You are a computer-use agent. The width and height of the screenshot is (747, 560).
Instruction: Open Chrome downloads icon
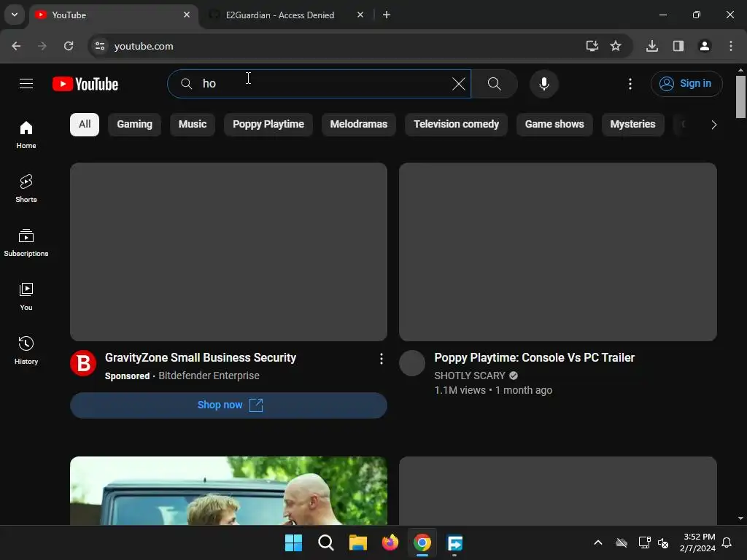click(x=651, y=46)
